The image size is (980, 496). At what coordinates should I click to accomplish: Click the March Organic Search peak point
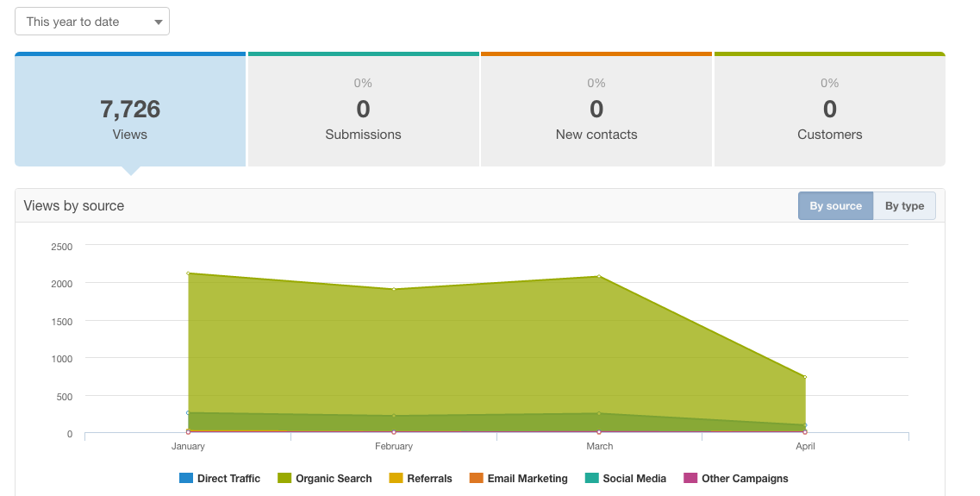pos(599,277)
